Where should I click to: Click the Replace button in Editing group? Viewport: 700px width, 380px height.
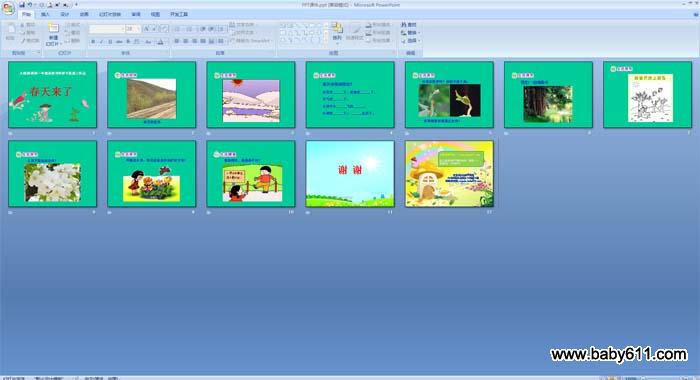click(x=410, y=33)
